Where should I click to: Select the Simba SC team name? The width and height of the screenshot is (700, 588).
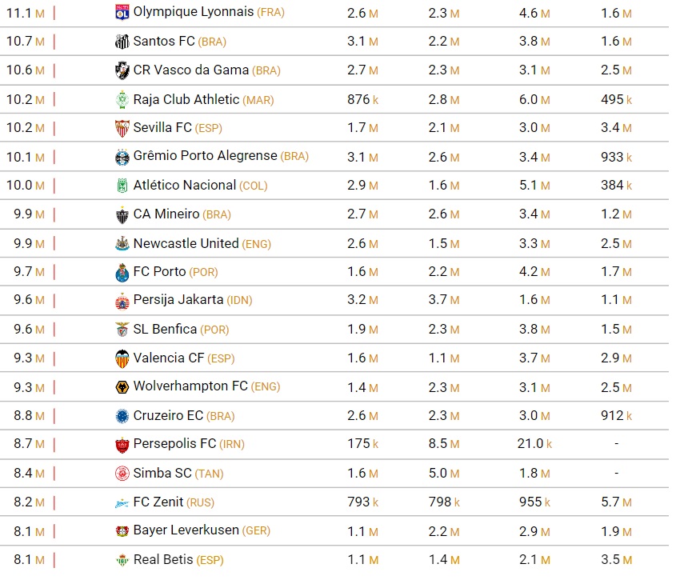[162, 473]
